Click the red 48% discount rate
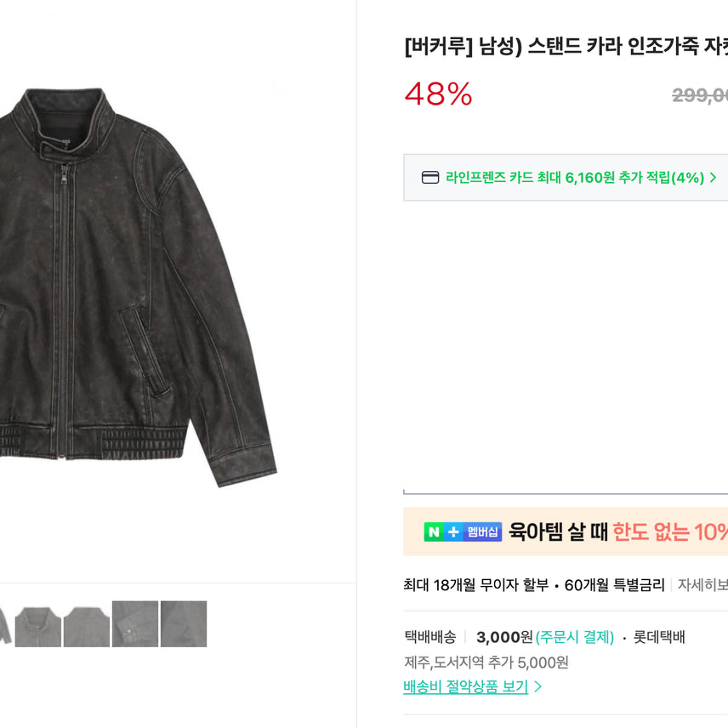Image resolution: width=728 pixels, height=728 pixels. 438,94
